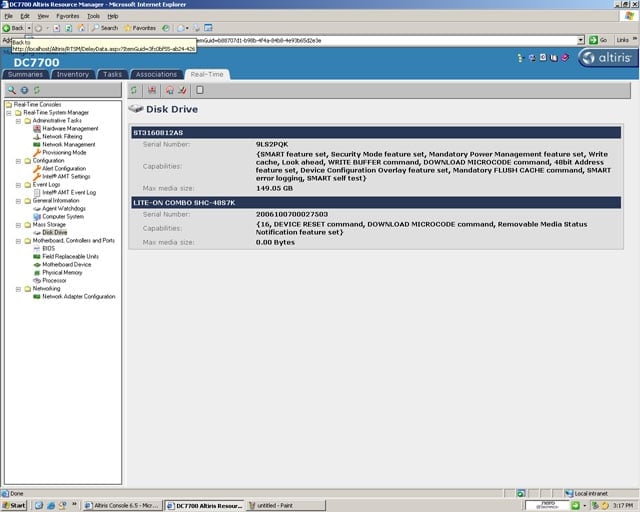
Task: Select Agent Watchdogs
Action: 64,209
